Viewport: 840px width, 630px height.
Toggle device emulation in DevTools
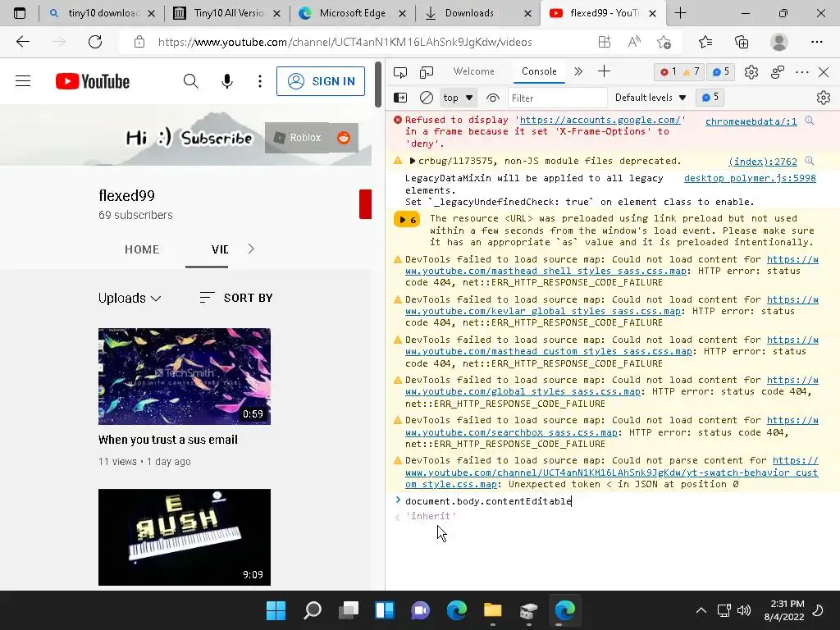click(427, 72)
